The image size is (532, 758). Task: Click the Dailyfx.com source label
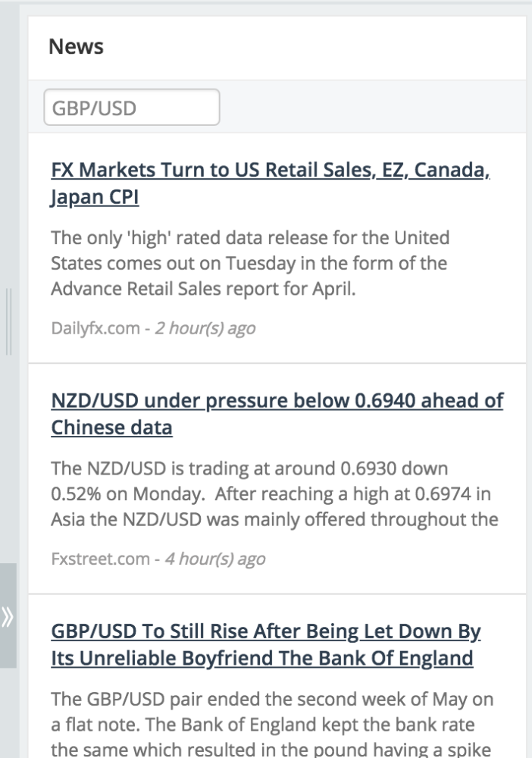pyautogui.click(x=95, y=328)
